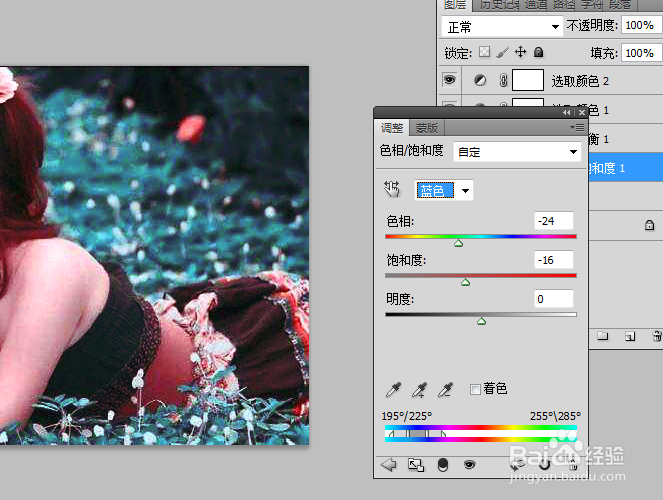Click adjustment icon of 选取颜色 2 layer

[480, 80]
